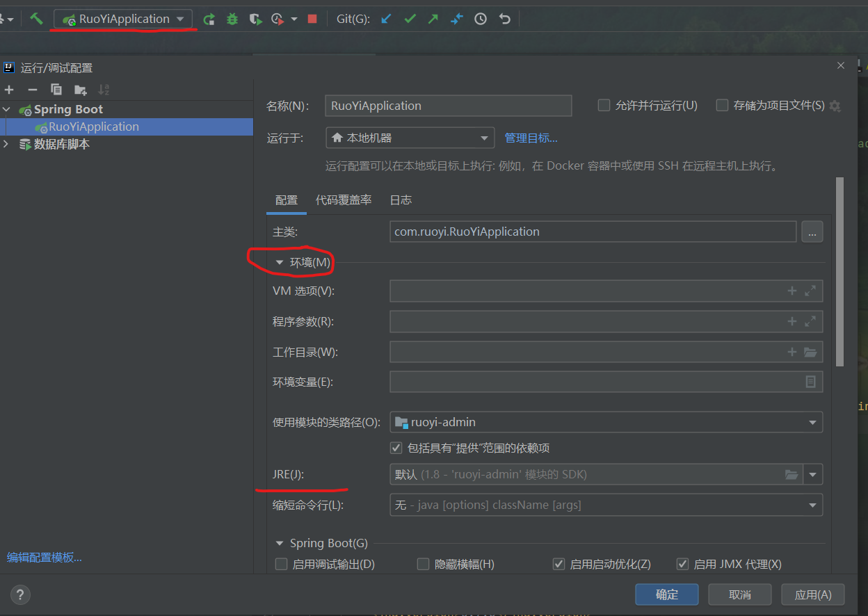Update project with blue down-arrow Git icon
868x616 pixels.
point(385,19)
